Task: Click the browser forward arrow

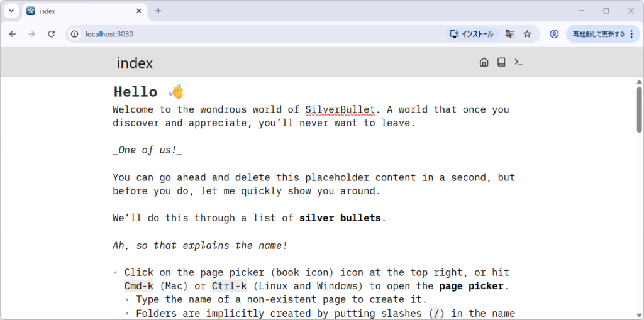Action: [x=32, y=34]
